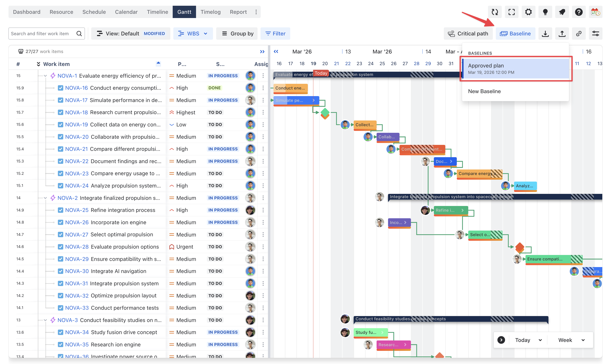
Task: Open the NOVA-28 work item link
Action: point(77,247)
